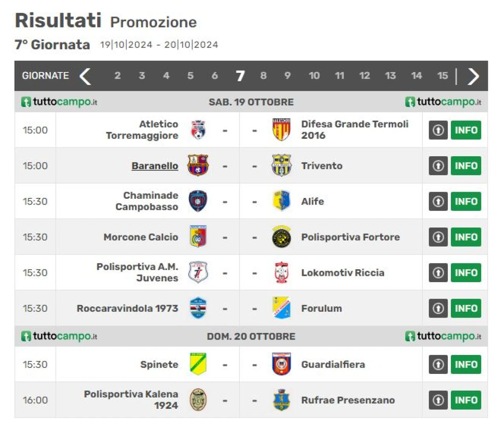Click top-left tuttocampo.it logo
The height and width of the screenshot is (427, 504).
59,102
